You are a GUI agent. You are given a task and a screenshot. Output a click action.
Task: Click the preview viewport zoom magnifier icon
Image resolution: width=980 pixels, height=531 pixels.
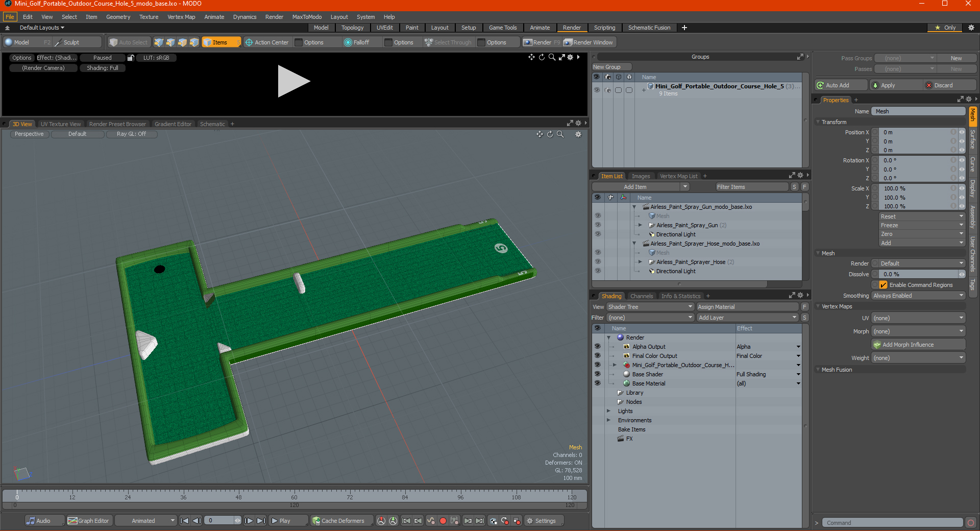tap(552, 57)
